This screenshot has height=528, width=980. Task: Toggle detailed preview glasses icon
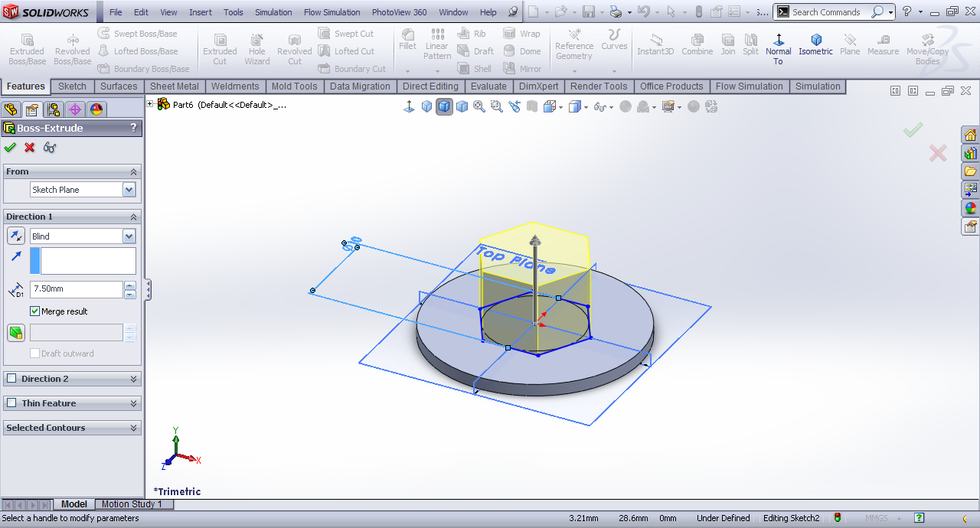50,148
